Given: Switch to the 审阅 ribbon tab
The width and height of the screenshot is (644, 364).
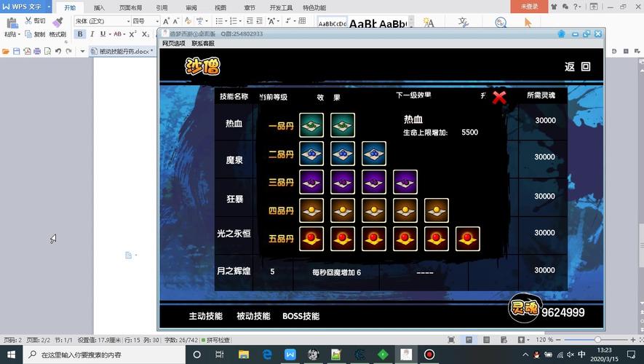Looking at the screenshot, I should pyautogui.click(x=191, y=7).
